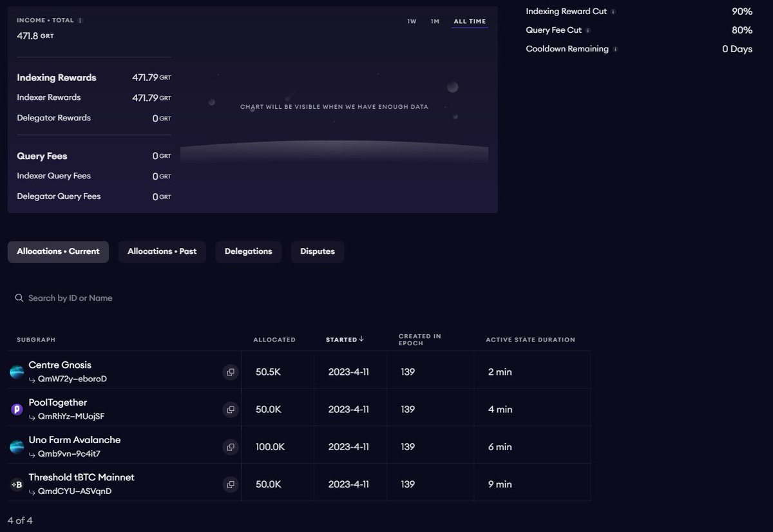This screenshot has height=532, width=773.
Task: Click the search magnifier icon
Action: (x=19, y=298)
